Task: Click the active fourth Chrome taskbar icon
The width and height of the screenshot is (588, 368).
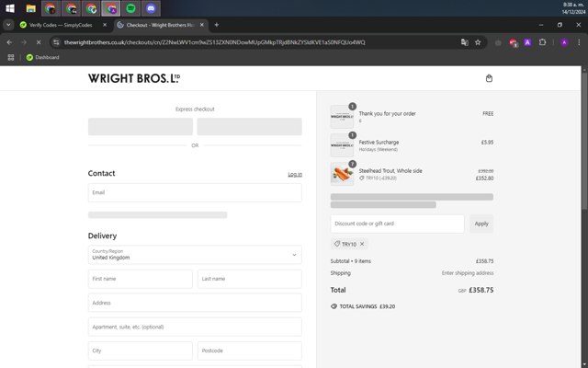Action: point(111,8)
